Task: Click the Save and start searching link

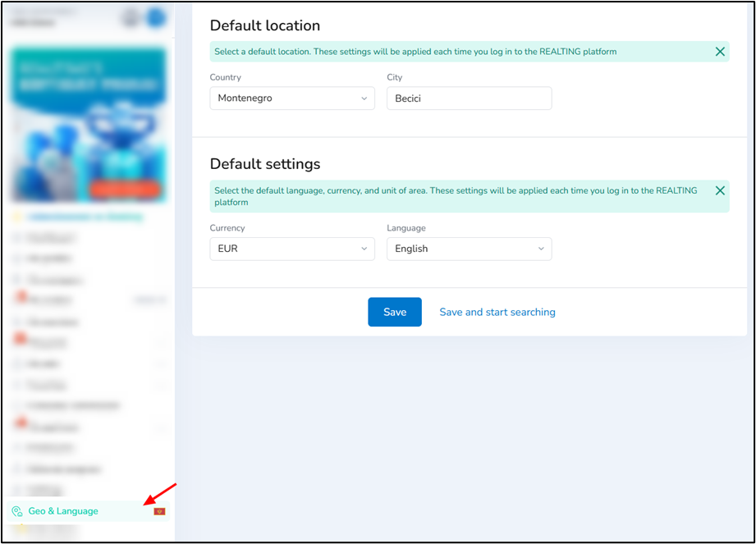Action: click(497, 313)
